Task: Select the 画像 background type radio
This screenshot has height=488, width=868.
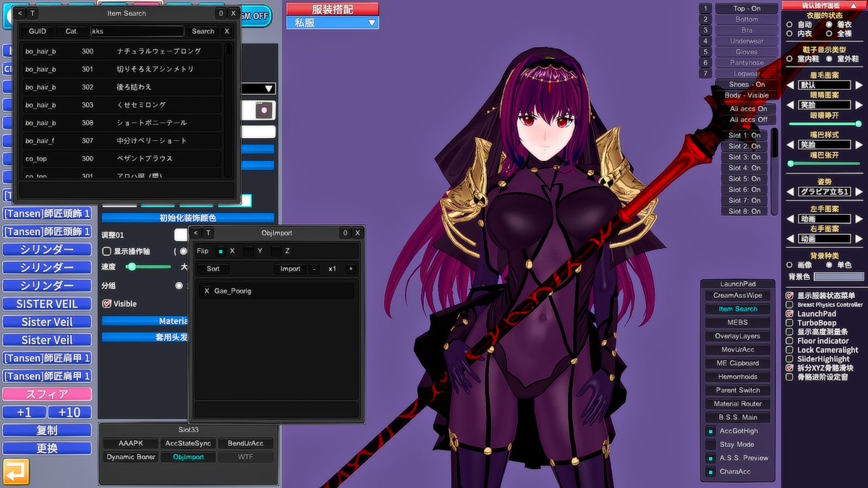Action: tap(790, 265)
